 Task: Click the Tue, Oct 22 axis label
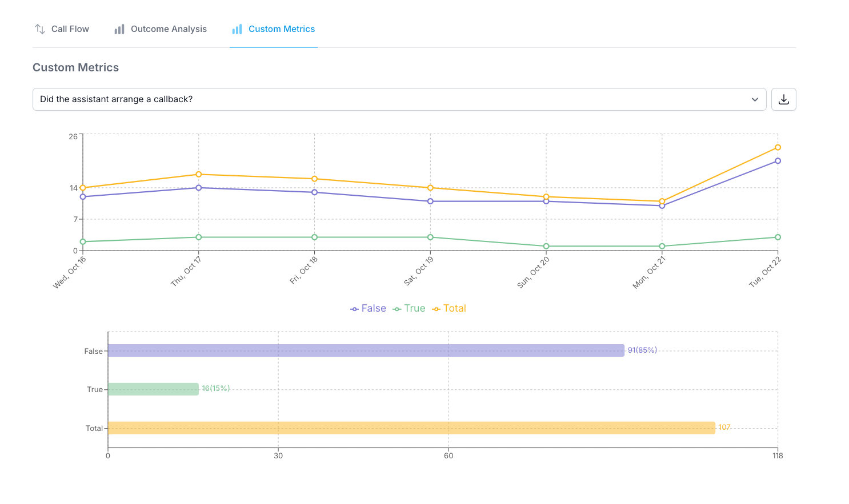tap(765, 272)
